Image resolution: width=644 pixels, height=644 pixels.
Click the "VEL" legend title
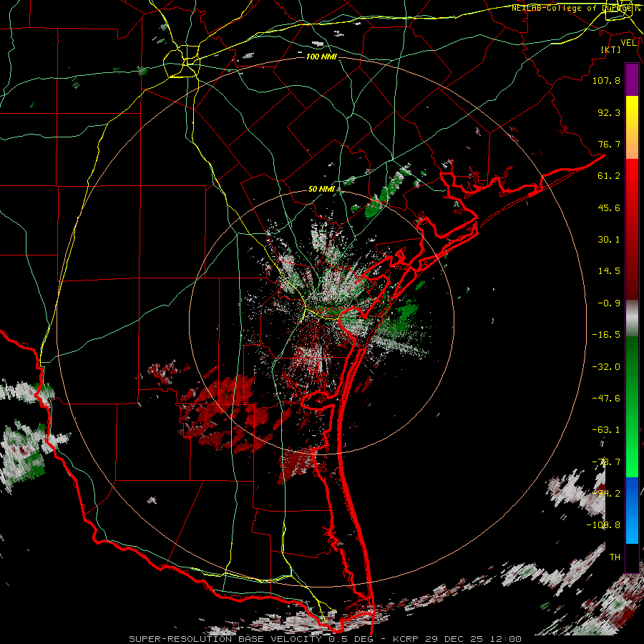(628, 43)
